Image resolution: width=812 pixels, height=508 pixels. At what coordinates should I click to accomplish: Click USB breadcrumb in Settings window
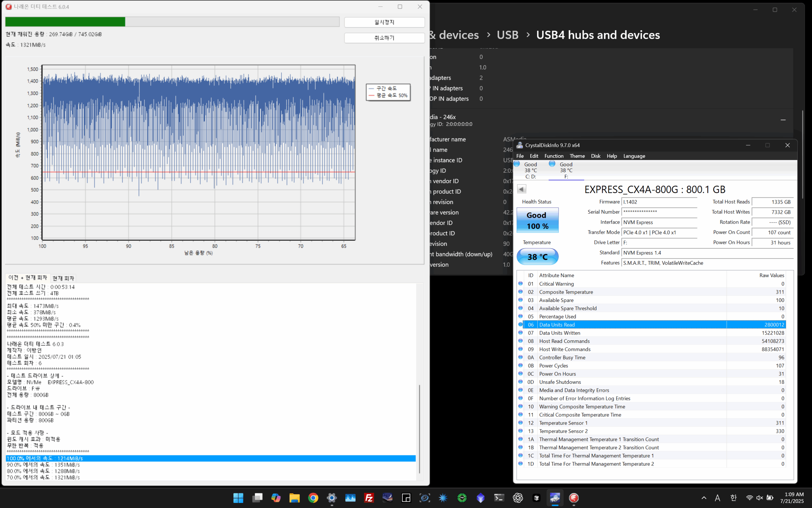(507, 35)
